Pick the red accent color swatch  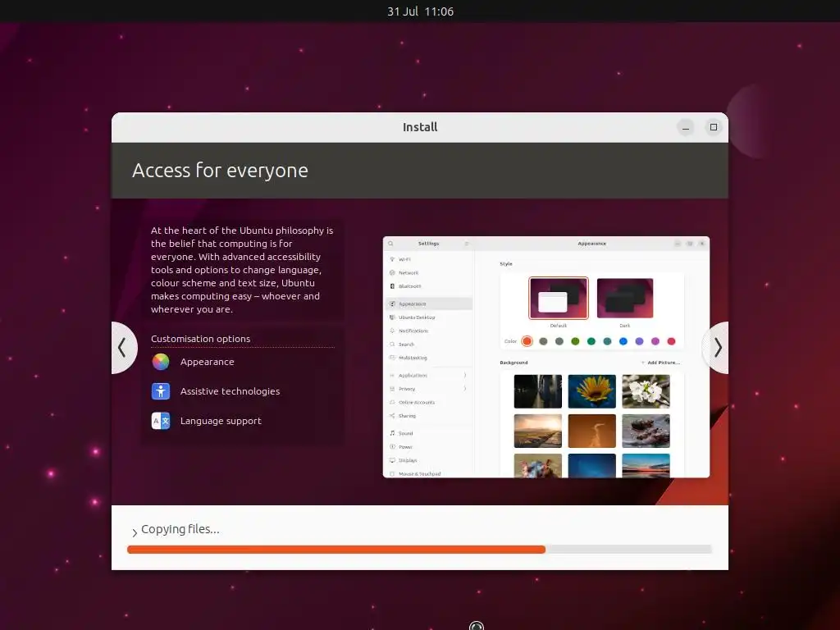(671, 341)
